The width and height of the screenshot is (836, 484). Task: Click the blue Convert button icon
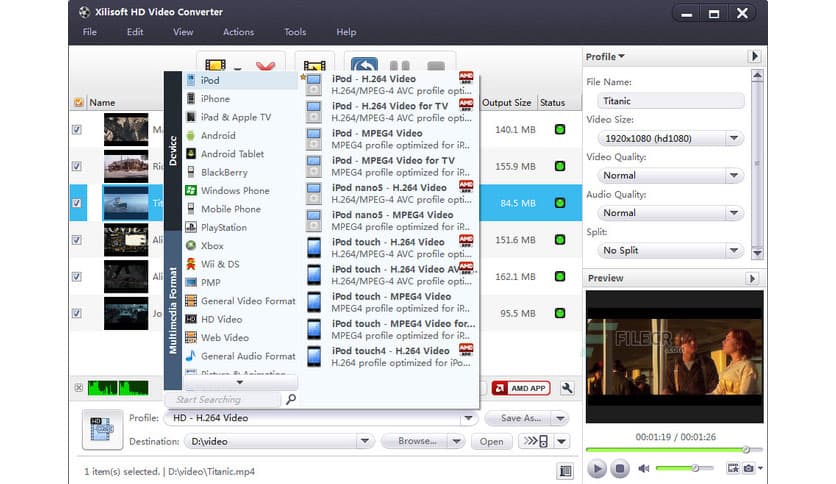pos(365,65)
